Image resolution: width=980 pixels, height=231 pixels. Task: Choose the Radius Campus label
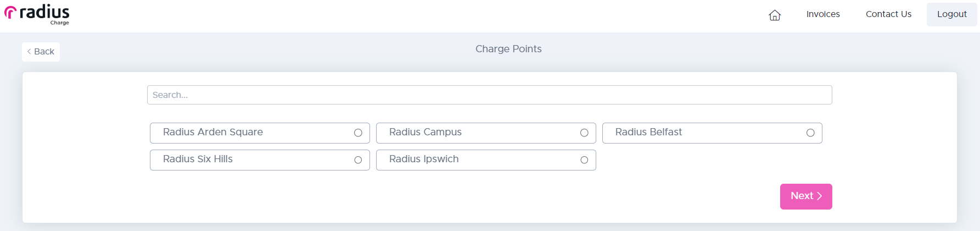coord(425,132)
